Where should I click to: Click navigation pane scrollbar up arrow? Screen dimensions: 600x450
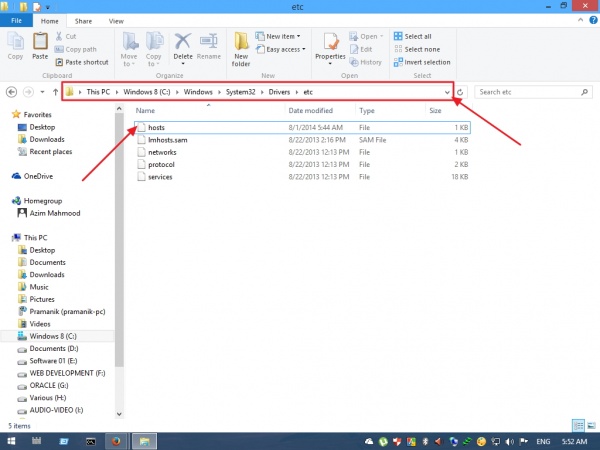click(x=119, y=109)
